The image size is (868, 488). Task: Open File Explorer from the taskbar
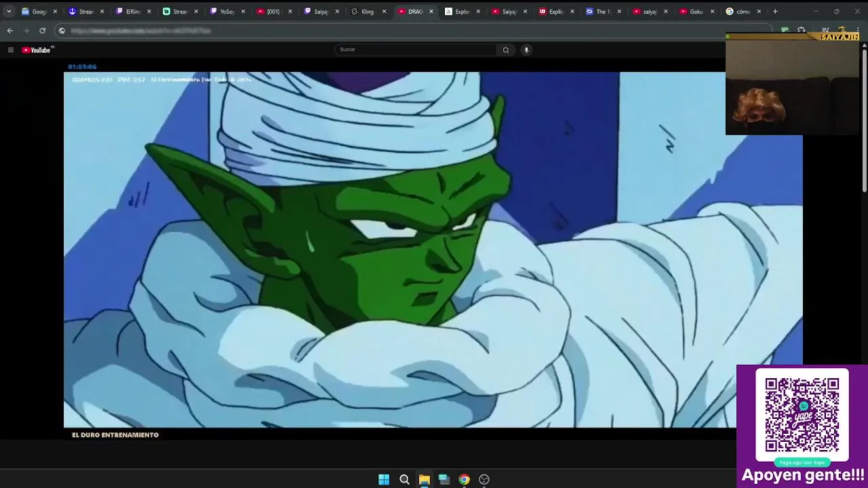(424, 479)
